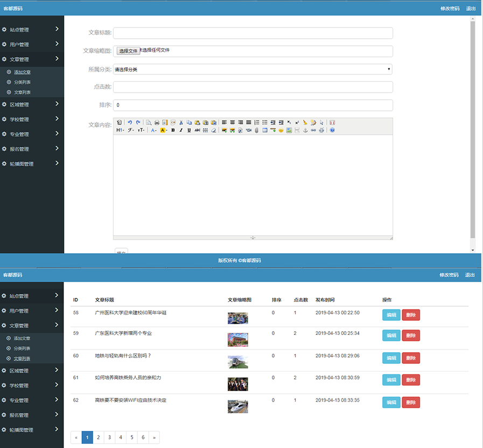Toggle underline formatting in the editor
483x448 pixels.
(x=189, y=130)
